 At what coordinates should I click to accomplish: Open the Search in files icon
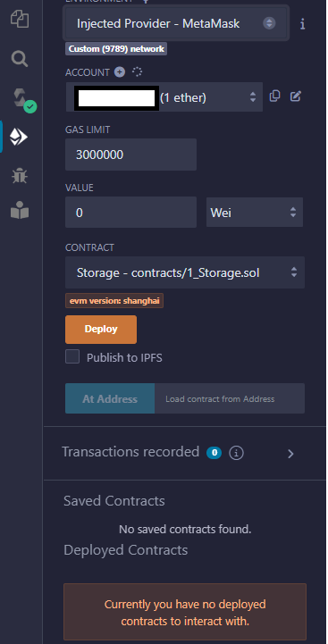coord(20,59)
